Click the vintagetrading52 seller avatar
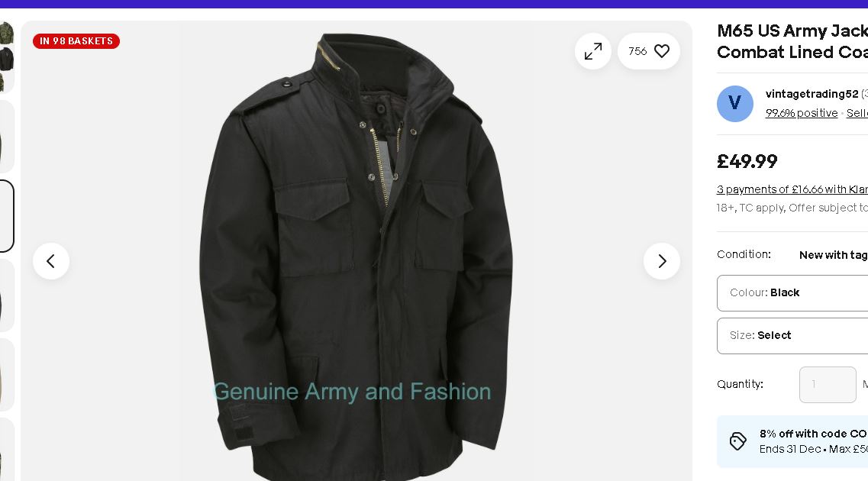 [x=734, y=104]
